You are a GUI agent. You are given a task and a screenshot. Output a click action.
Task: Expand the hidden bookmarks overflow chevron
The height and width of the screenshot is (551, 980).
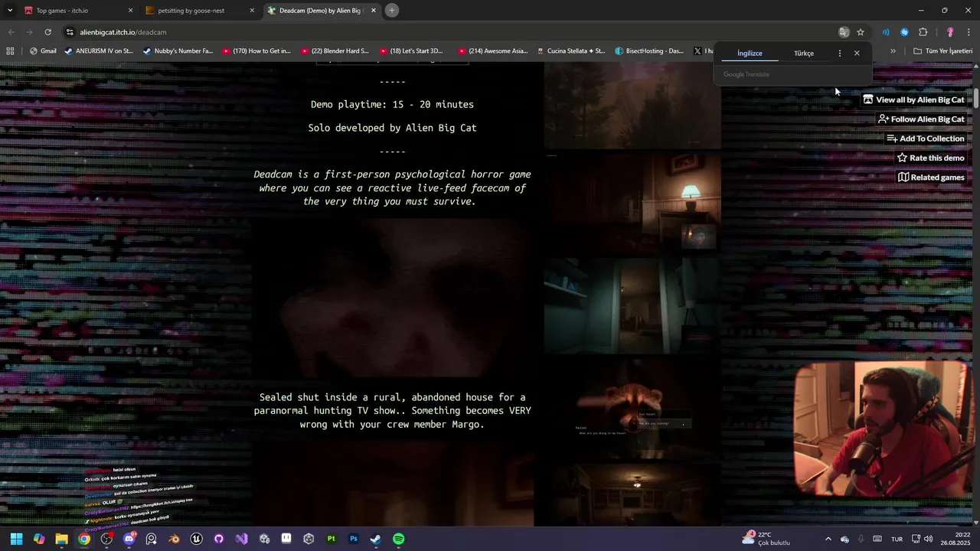point(893,51)
